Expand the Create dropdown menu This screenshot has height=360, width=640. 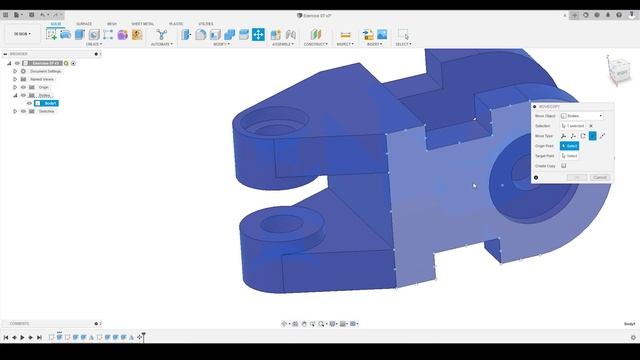(94, 44)
